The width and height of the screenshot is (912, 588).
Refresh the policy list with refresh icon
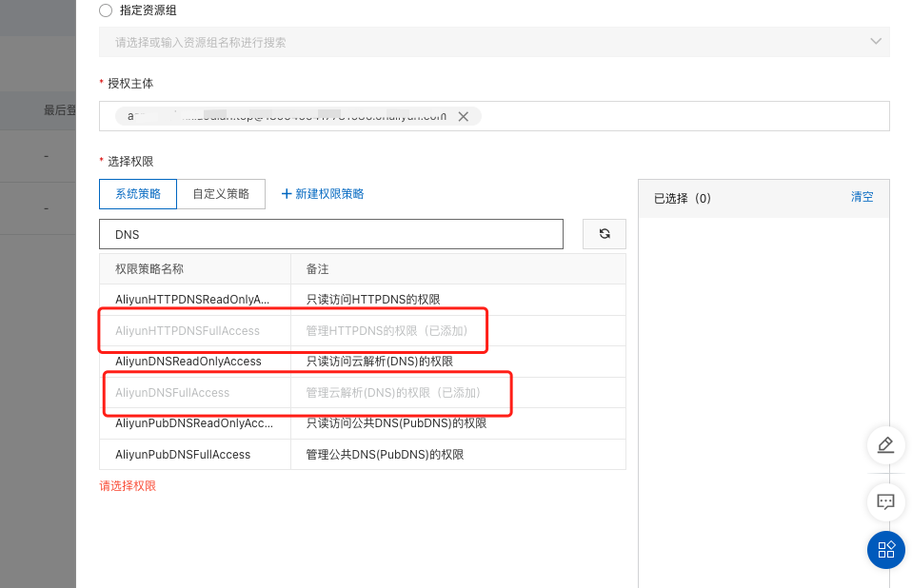click(x=605, y=234)
